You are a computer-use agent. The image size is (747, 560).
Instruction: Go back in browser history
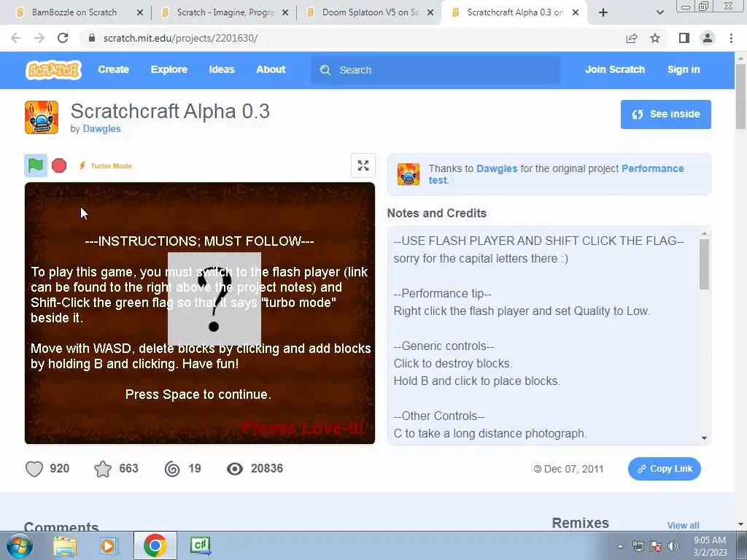tap(16, 38)
